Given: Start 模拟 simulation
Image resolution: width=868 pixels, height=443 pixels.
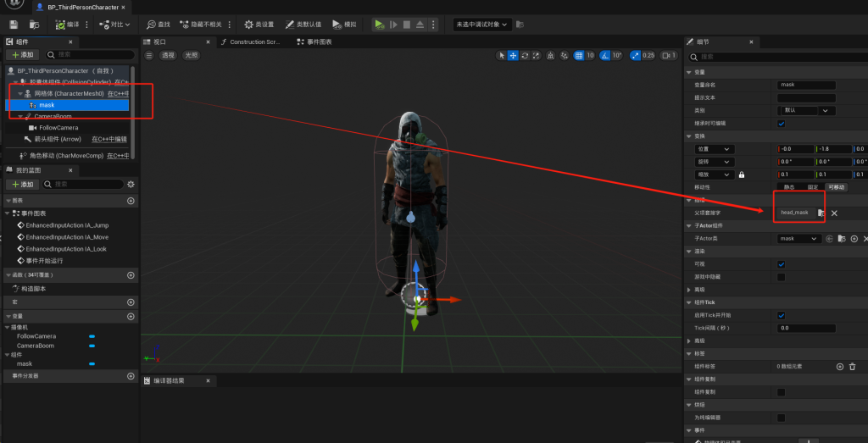Looking at the screenshot, I should click(x=344, y=25).
